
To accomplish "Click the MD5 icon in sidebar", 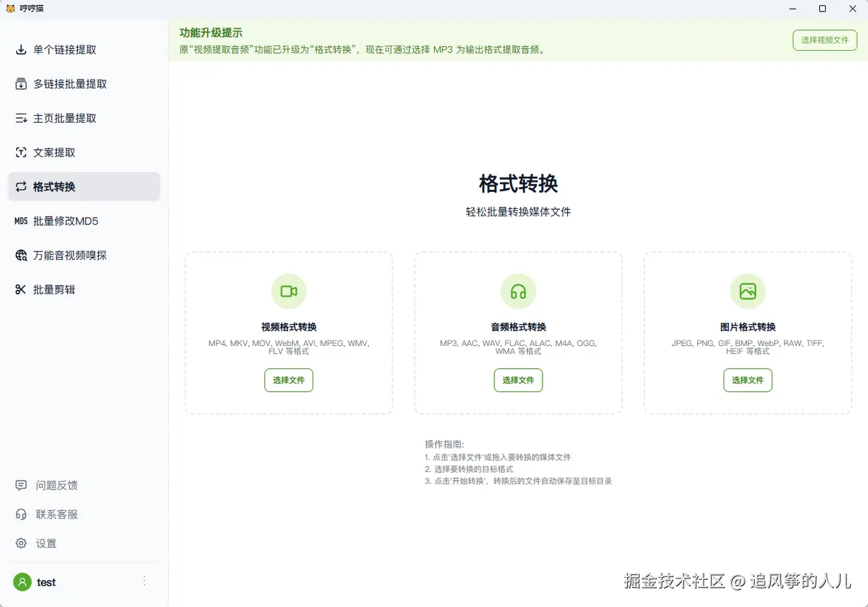I will 21,221.
